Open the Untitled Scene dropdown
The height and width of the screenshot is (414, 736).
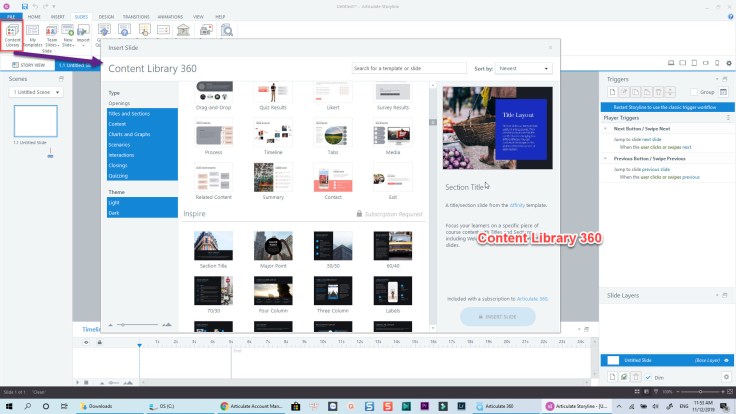click(x=36, y=92)
